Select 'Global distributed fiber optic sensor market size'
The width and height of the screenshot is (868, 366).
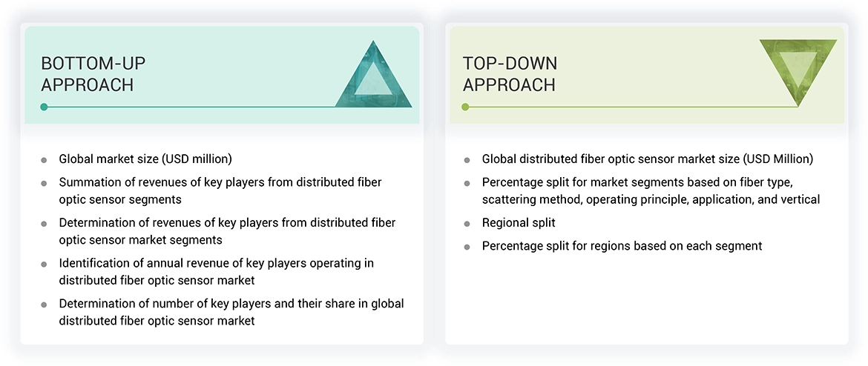click(647, 159)
